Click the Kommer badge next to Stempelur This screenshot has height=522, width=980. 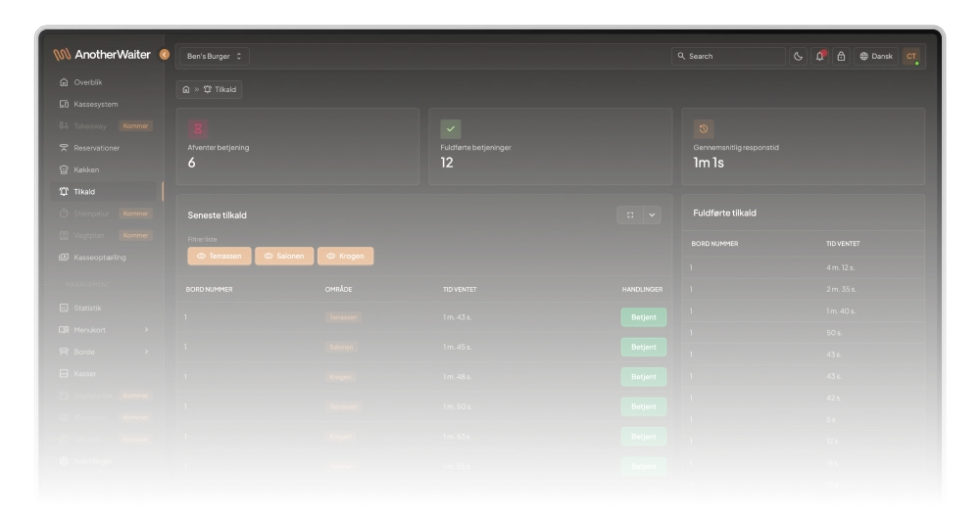(x=135, y=214)
